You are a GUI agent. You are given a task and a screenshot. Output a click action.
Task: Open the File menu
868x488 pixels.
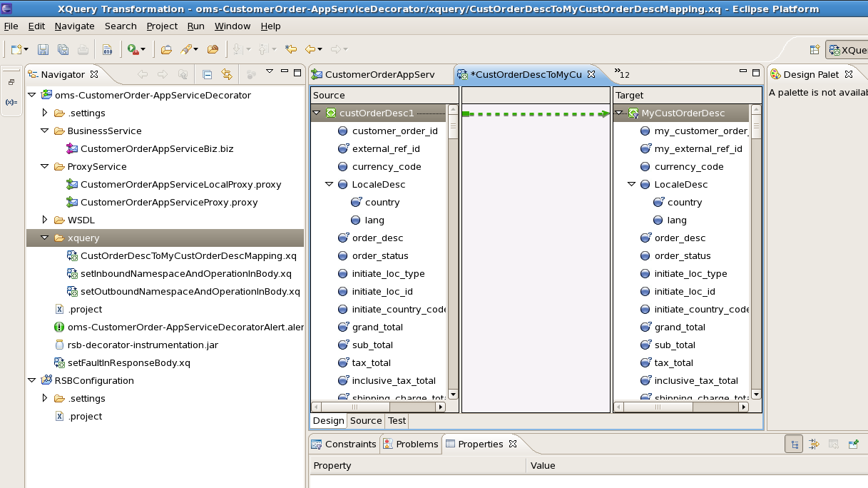tap(11, 26)
